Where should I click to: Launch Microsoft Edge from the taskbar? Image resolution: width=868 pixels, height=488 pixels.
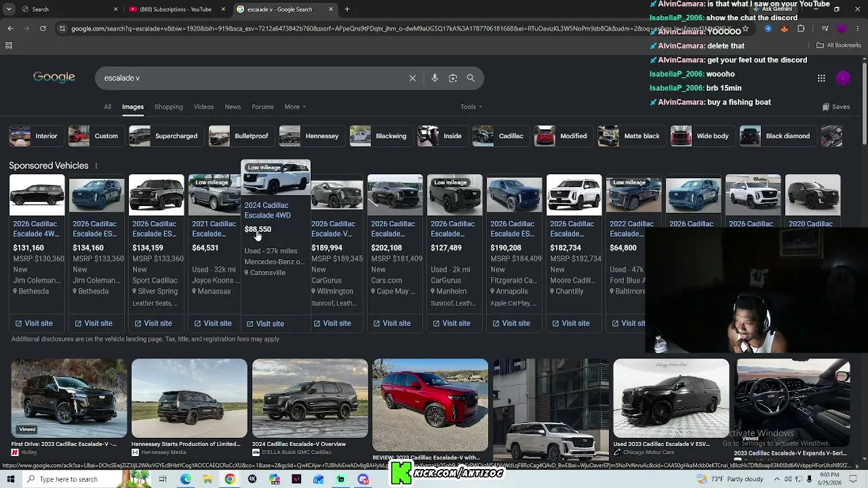point(185,479)
